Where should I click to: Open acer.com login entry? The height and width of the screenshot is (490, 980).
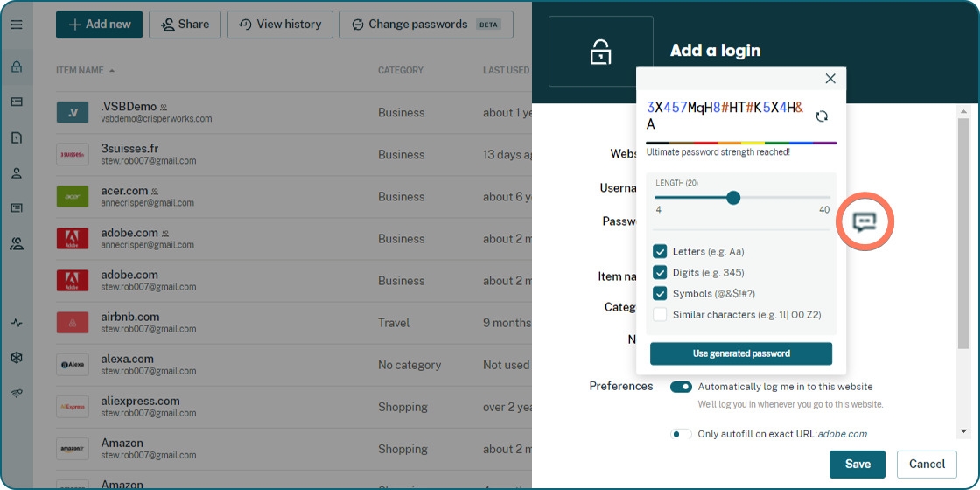click(294, 196)
